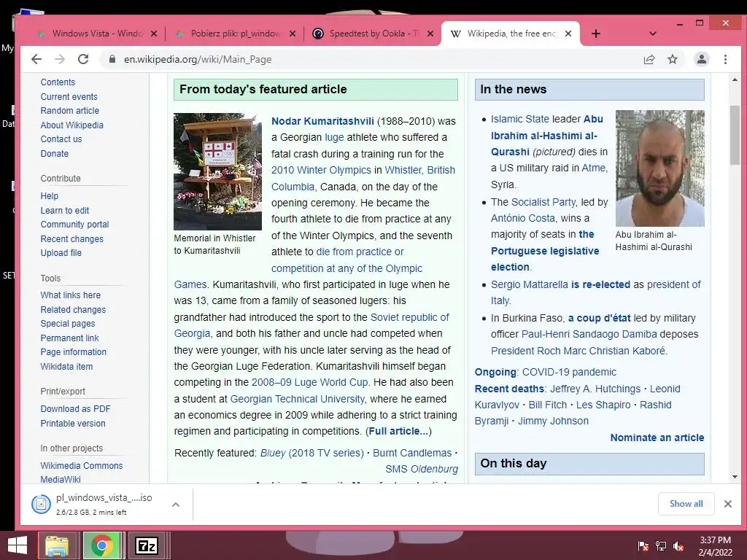Open the Burnt Candlemas link
The height and width of the screenshot is (560, 747).
[x=412, y=453]
